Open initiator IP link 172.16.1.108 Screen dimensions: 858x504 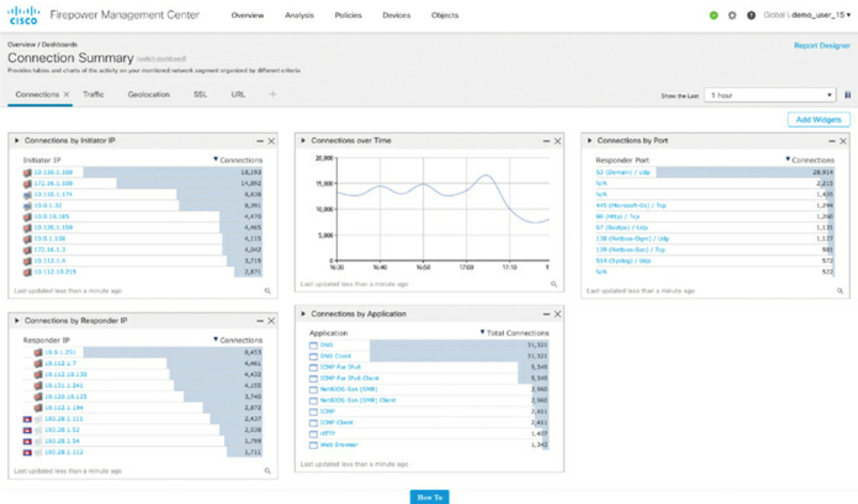click(53, 183)
